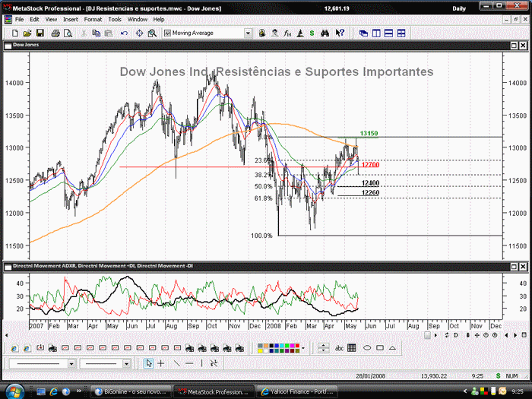Toggle the crosshairs plus tool

(x=161, y=363)
